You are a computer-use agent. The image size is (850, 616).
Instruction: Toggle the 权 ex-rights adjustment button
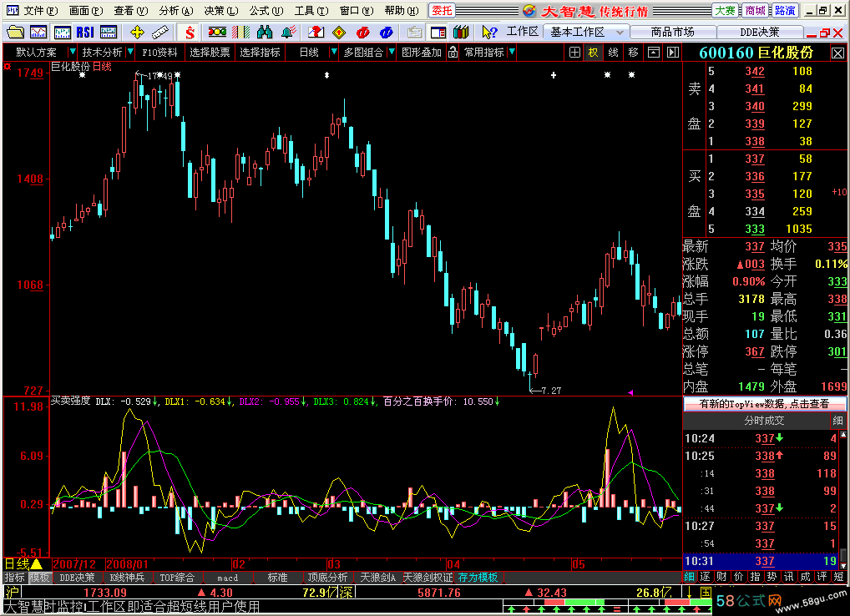593,52
